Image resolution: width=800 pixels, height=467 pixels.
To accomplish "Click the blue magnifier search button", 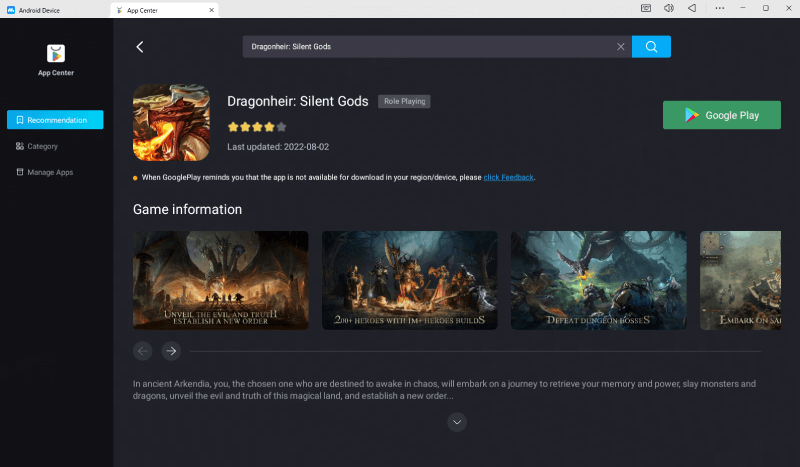I will (x=651, y=47).
